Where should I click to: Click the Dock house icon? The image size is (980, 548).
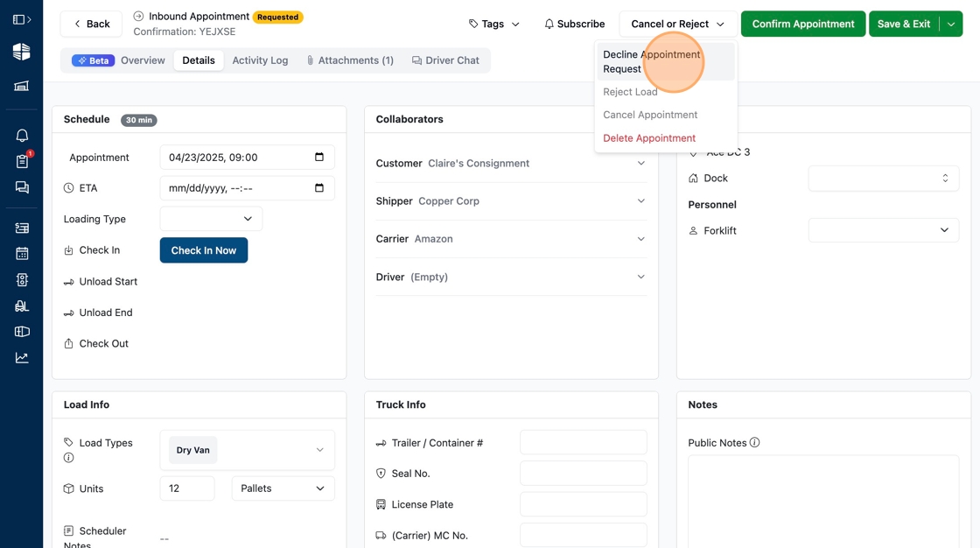click(x=693, y=179)
